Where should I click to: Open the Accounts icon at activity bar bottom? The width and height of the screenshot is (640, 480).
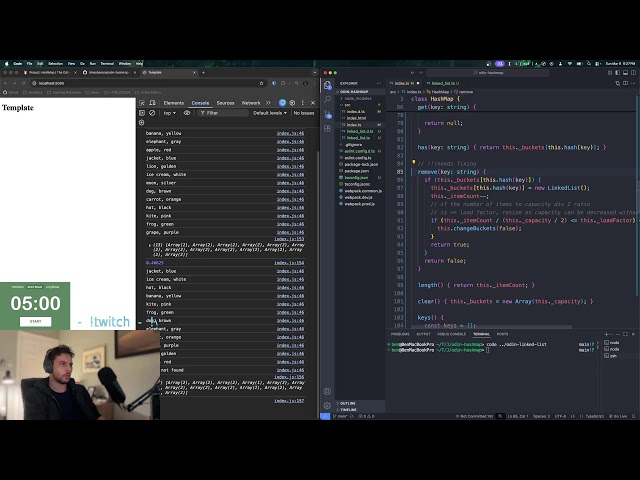[x=327, y=391]
